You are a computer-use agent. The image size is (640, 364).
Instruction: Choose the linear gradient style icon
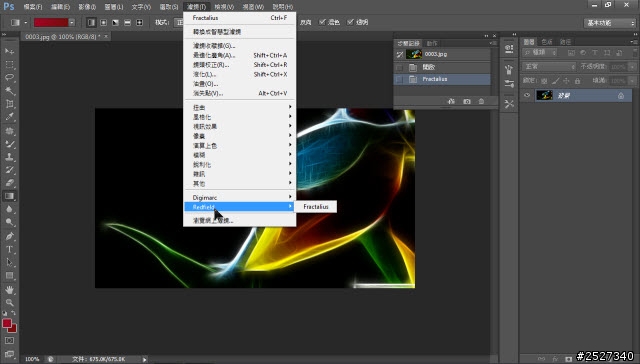(x=91, y=22)
